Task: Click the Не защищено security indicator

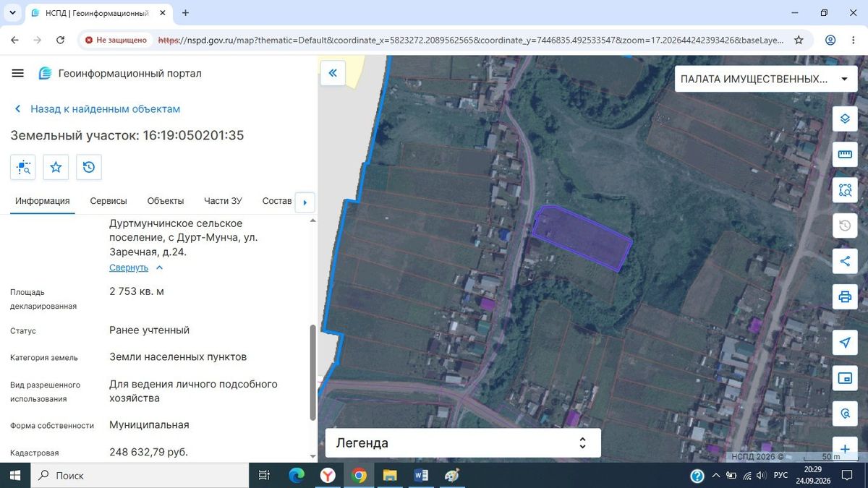Action: click(x=116, y=40)
